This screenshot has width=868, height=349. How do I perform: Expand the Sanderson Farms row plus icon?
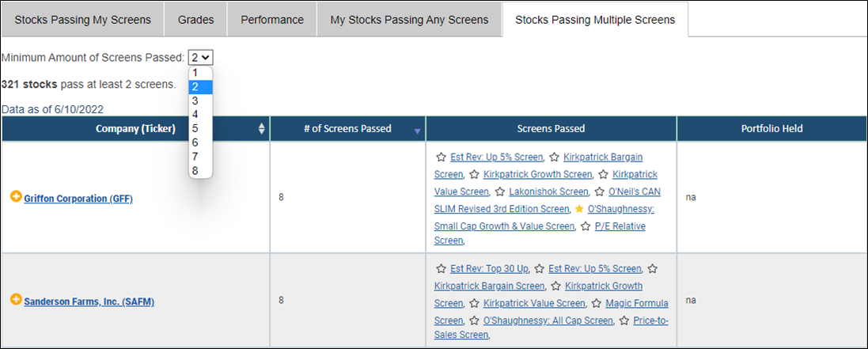pyautogui.click(x=16, y=300)
